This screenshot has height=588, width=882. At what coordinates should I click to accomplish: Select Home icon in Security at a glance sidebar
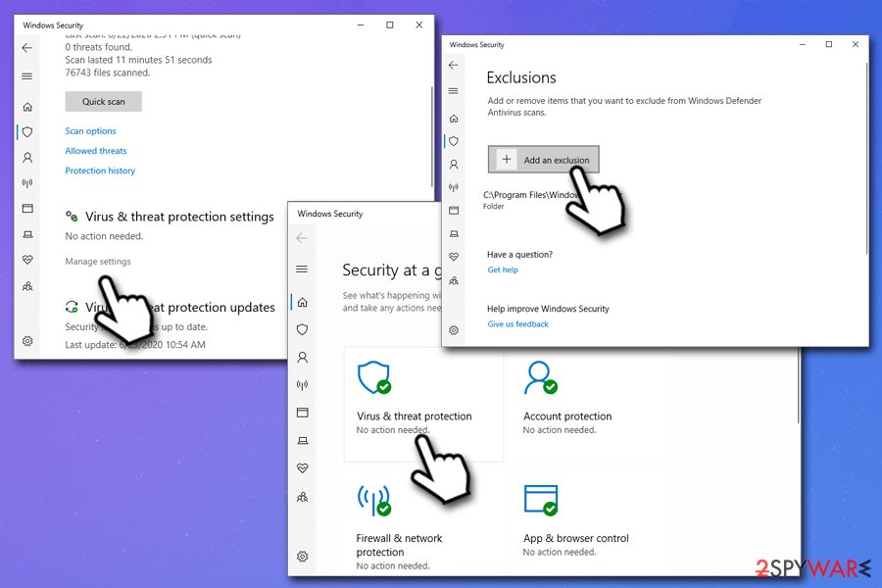tap(303, 302)
